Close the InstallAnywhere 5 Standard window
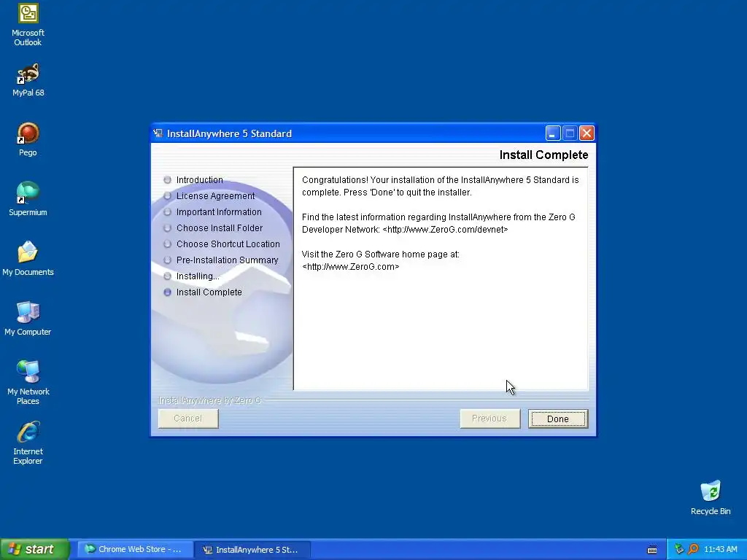 tap(587, 133)
